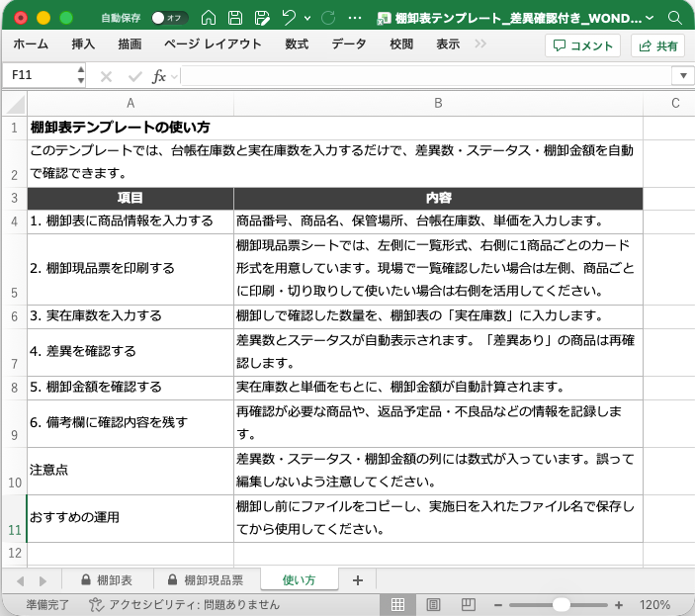Switch to Normal grid view icon
The height and width of the screenshot is (616, 695).
tap(397, 605)
